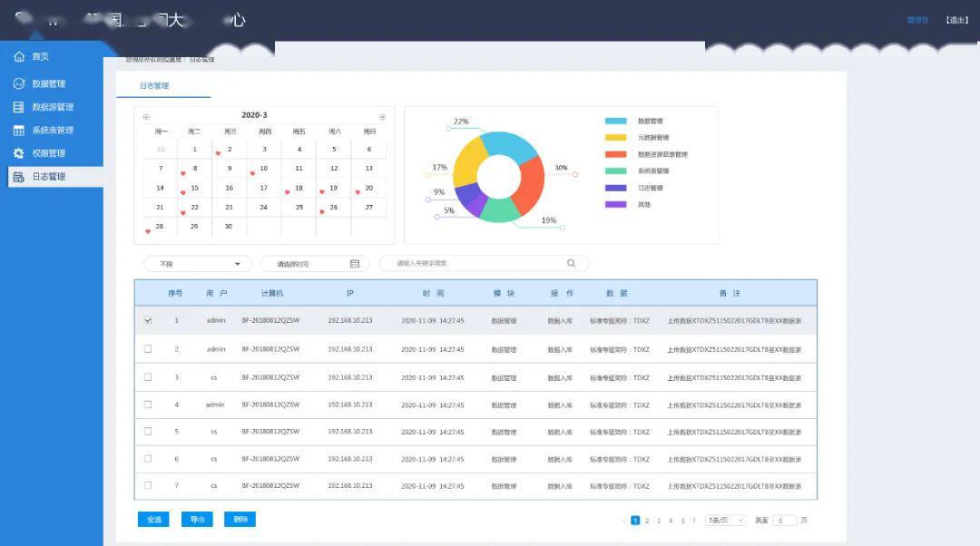
Task: Select calendar day 26
Action: coord(334,207)
